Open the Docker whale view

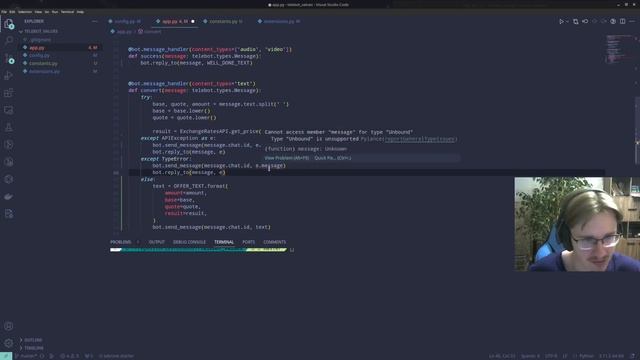pyautogui.click(x=9, y=197)
